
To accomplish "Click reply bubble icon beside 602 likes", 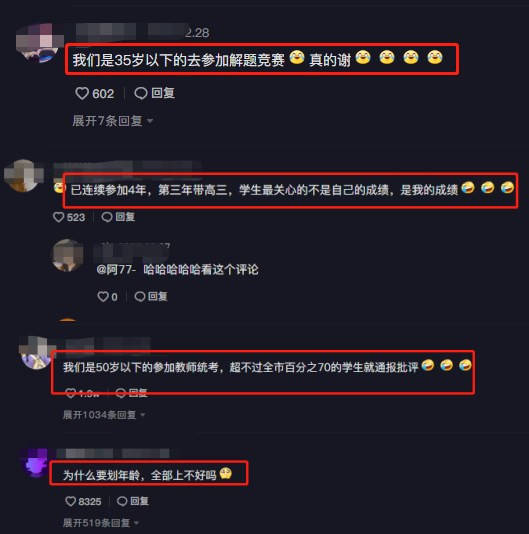I will point(141,93).
